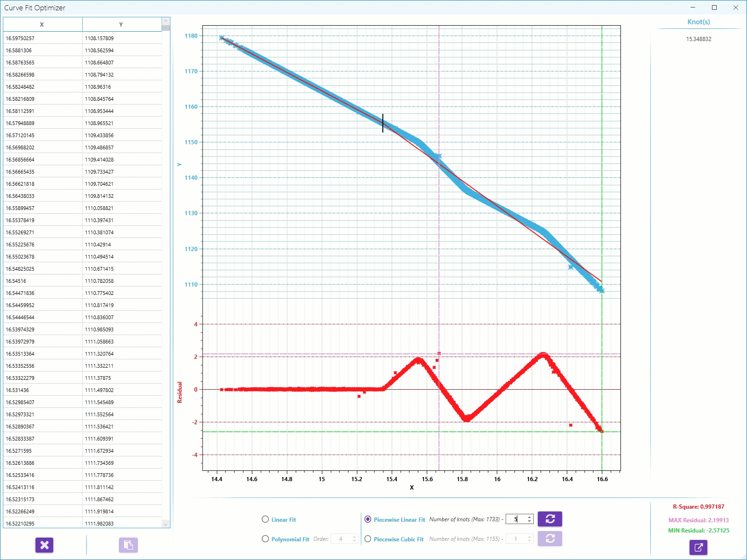This screenshot has width=747, height=560.
Task: Click the purple X clear data button
Action: 44,545
